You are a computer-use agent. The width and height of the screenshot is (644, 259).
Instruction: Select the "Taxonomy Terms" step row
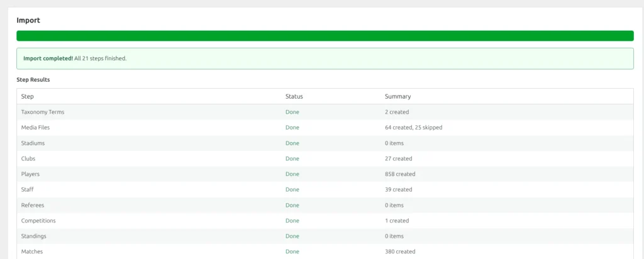pyautogui.click(x=325, y=112)
